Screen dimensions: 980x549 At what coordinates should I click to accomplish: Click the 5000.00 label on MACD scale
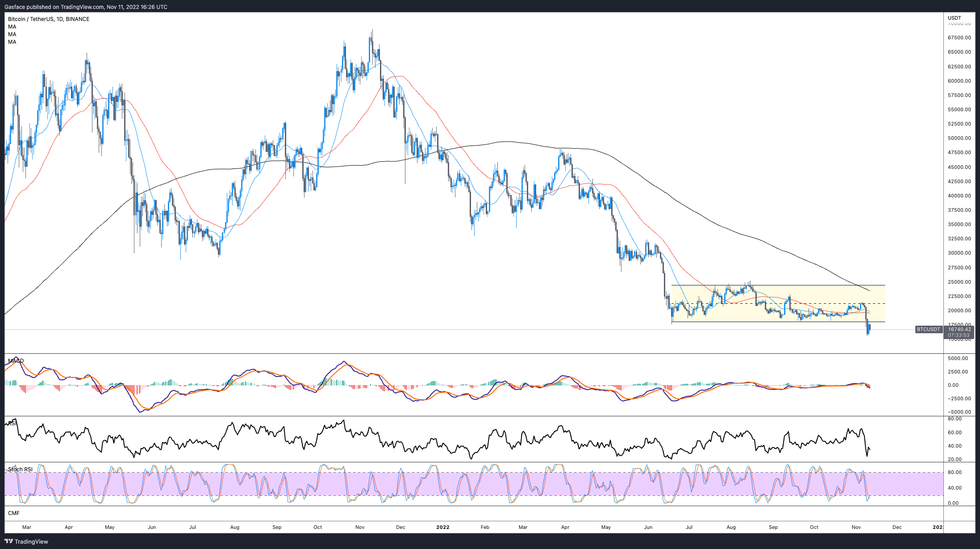958,358
